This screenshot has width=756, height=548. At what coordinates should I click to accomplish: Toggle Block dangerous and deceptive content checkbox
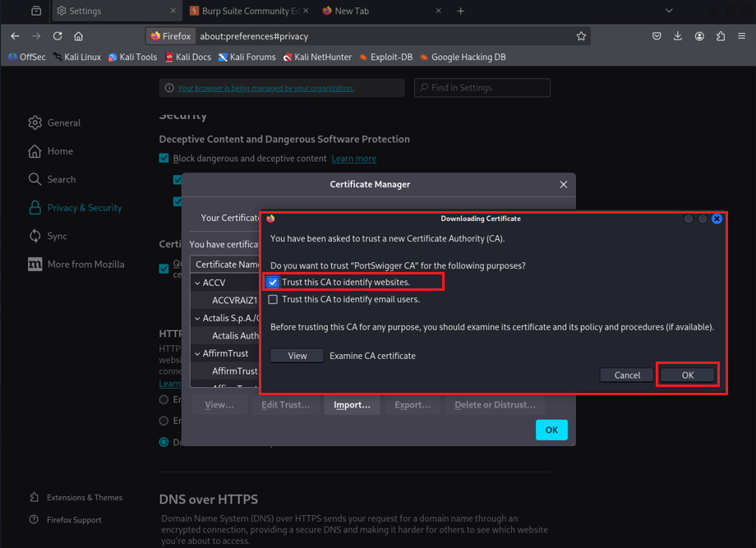click(x=164, y=158)
